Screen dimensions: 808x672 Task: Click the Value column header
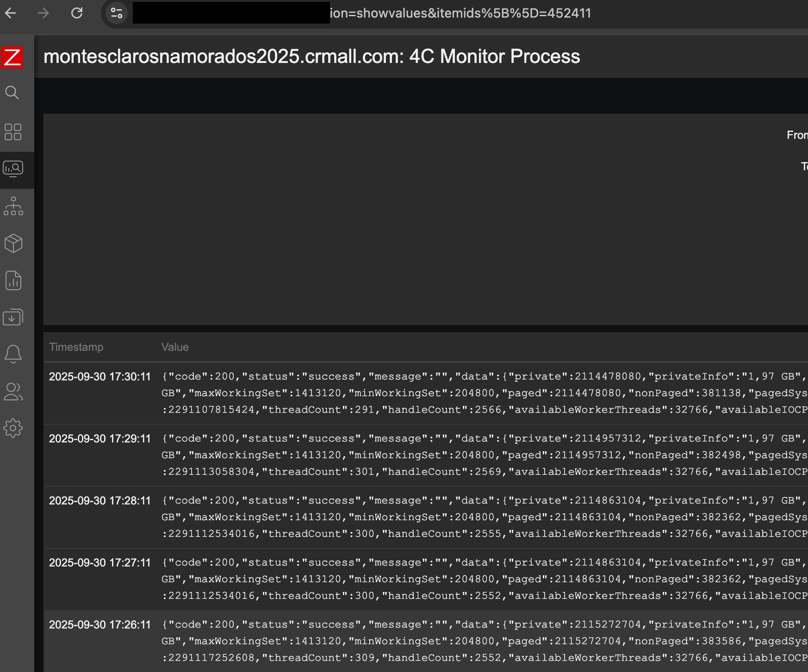pos(175,347)
